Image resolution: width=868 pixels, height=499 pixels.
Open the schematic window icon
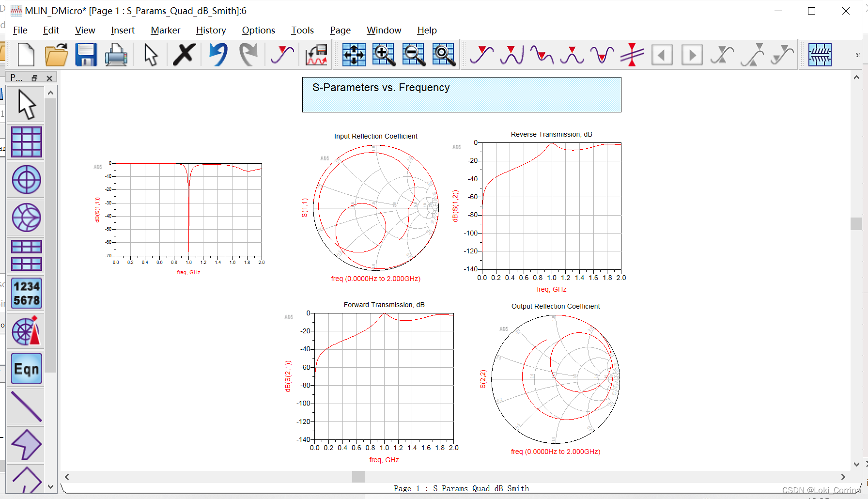pos(820,55)
